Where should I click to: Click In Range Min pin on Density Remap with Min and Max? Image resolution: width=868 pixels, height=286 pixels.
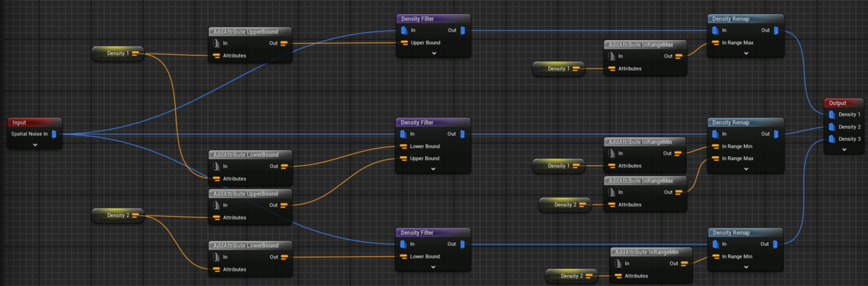(715, 147)
